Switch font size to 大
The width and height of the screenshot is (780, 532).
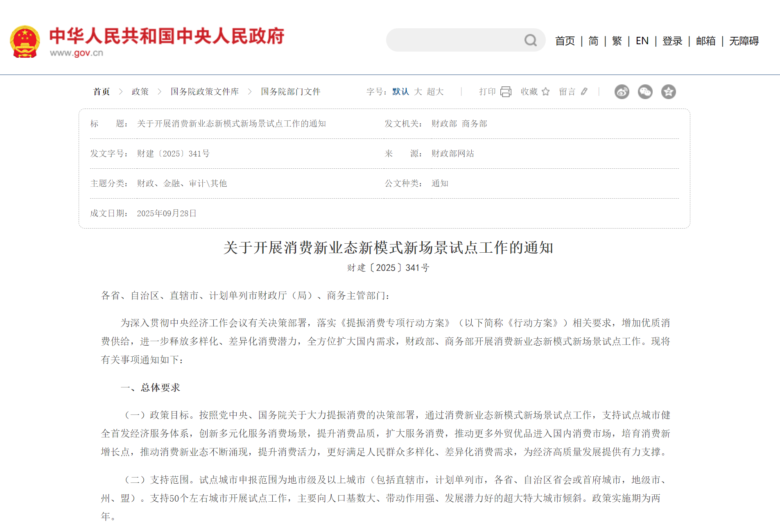[417, 92]
